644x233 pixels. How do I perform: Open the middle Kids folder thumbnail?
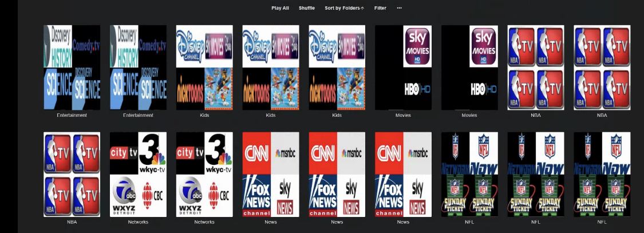(x=271, y=68)
